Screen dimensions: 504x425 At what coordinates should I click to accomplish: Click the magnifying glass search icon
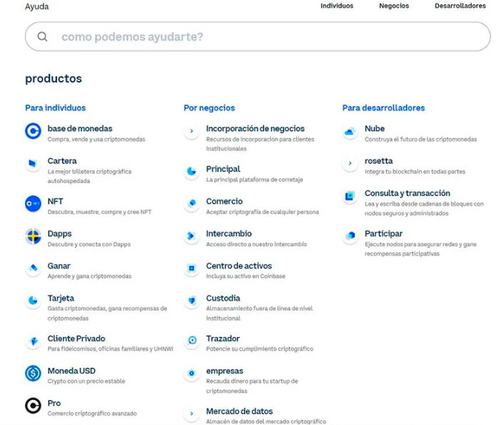coord(43,36)
